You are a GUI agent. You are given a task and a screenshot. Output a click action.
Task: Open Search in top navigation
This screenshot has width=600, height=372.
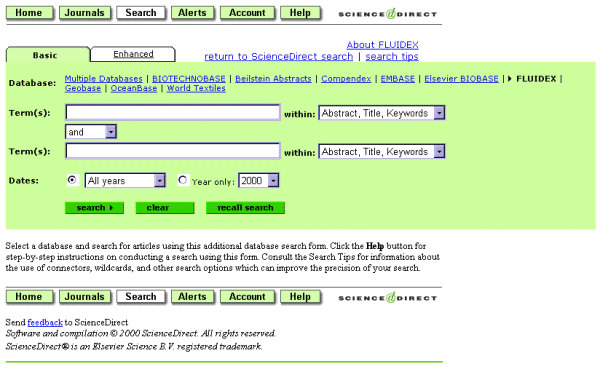pos(141,13)
